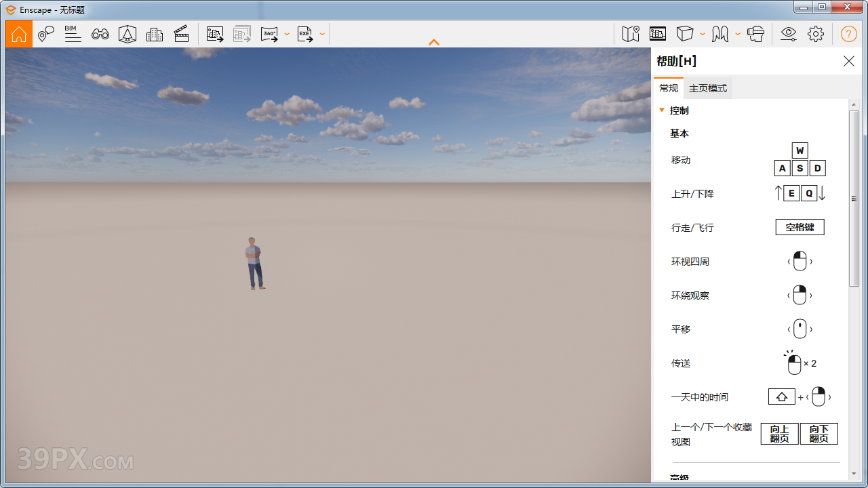Screen dimensions: 868x488
Task: Click the binoculars view icon
Action: (100, 33)
